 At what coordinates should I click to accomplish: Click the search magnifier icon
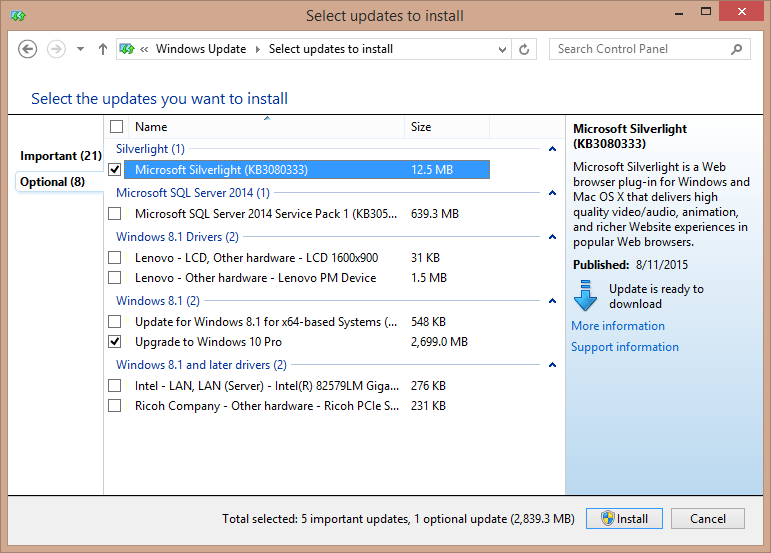736,49
